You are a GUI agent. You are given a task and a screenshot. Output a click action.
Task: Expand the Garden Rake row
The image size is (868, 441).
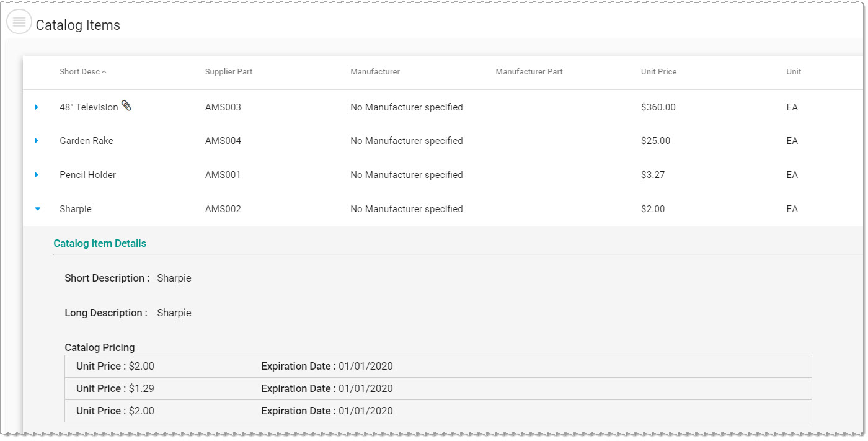[37, 141]
